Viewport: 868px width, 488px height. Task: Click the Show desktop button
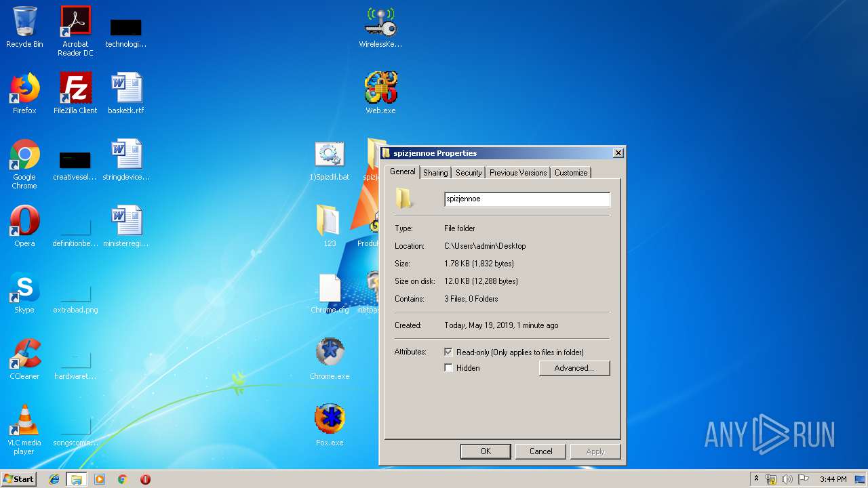(x=861, y=479)
